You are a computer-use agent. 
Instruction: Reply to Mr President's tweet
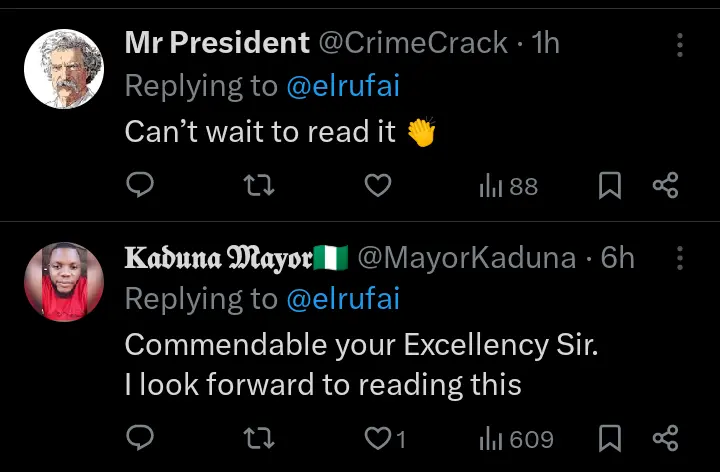142,186
